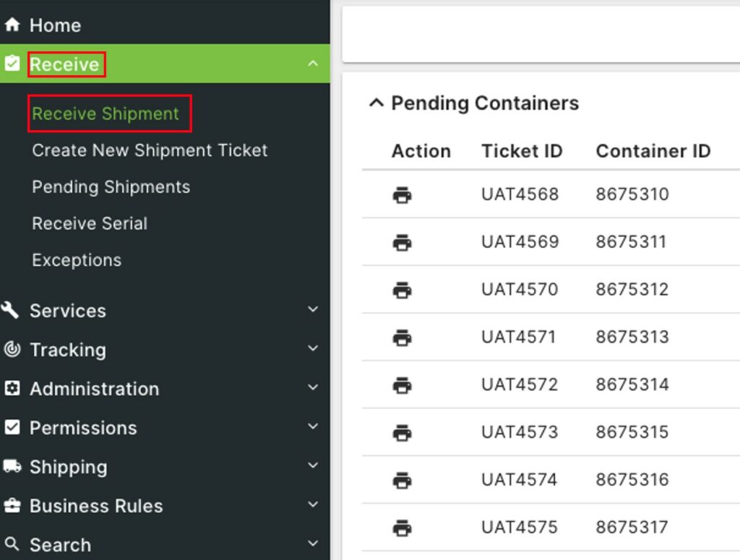Click the print icon beside UAT4574

(402, 480)
